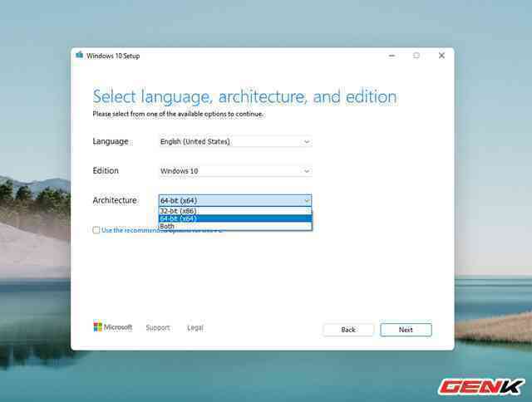This screenshot has width=532, height=402.
Task: Collapse the Architecture combo box
Action: (235, 201)
